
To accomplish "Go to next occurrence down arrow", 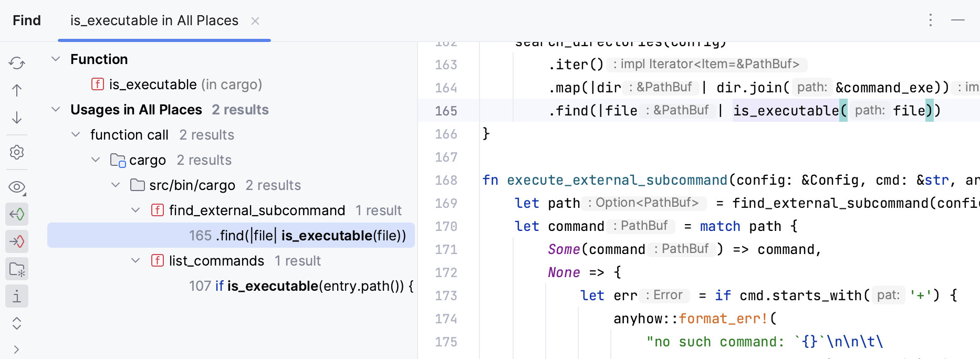I will tap(17, 117).
